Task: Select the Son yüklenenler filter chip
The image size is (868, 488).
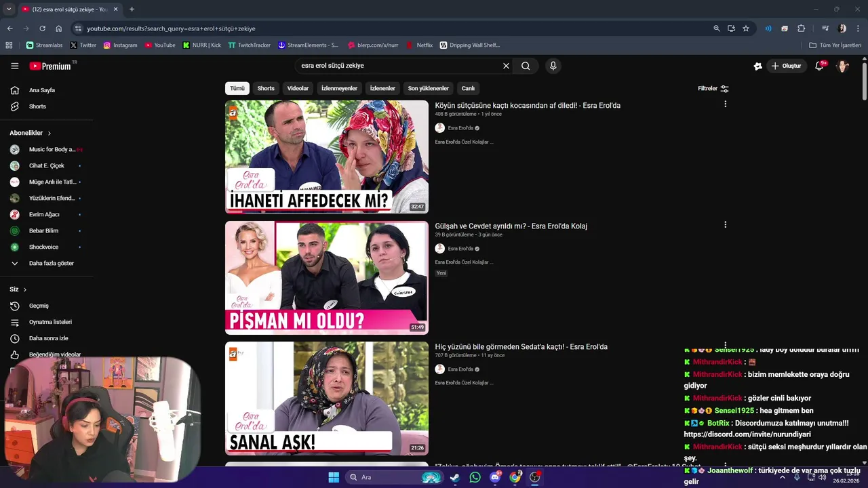Action: click(428, 88)
